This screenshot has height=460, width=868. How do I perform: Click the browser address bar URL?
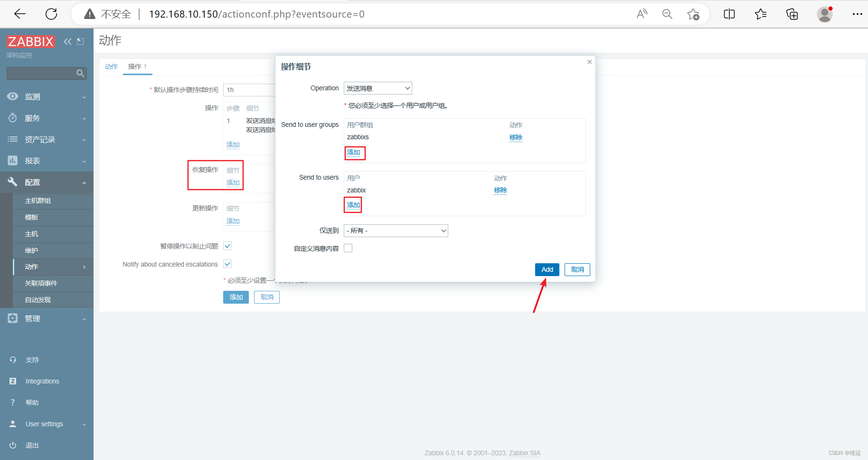(x=257, y=14)
